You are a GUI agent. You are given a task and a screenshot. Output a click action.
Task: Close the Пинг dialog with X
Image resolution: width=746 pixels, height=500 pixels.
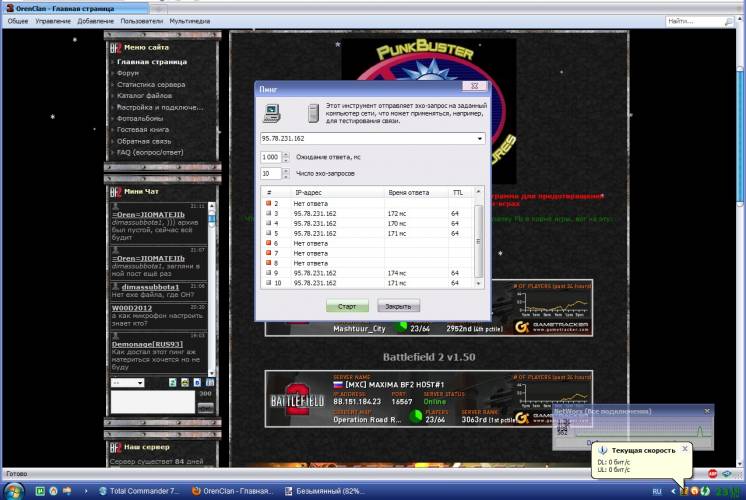474,86
